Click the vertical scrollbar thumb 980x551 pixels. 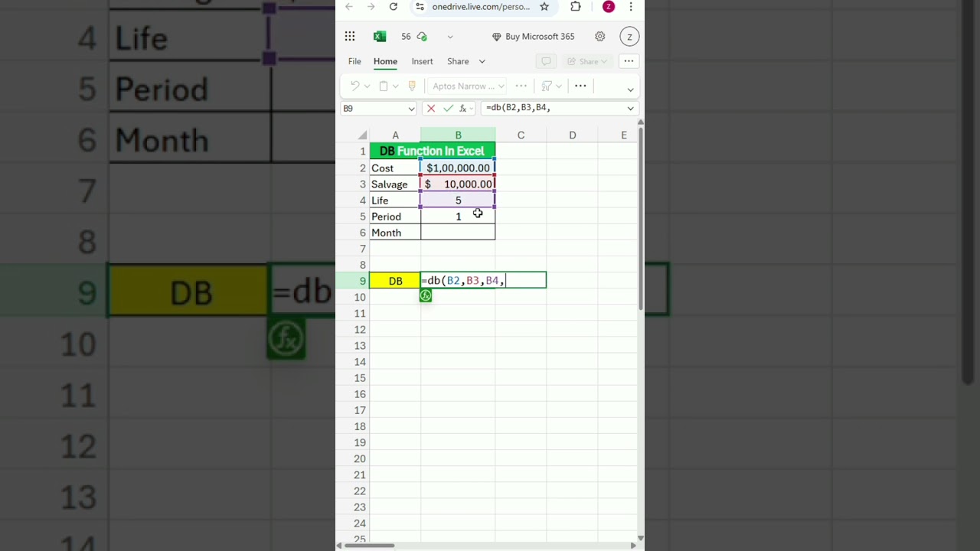coord(641,220)
